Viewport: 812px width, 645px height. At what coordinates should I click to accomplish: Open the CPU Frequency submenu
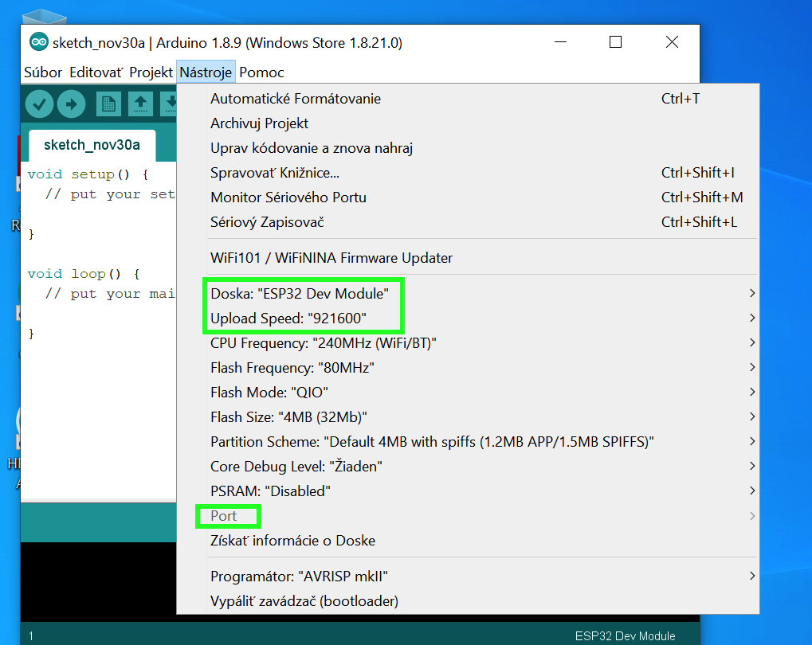click(x=323, y=343)
